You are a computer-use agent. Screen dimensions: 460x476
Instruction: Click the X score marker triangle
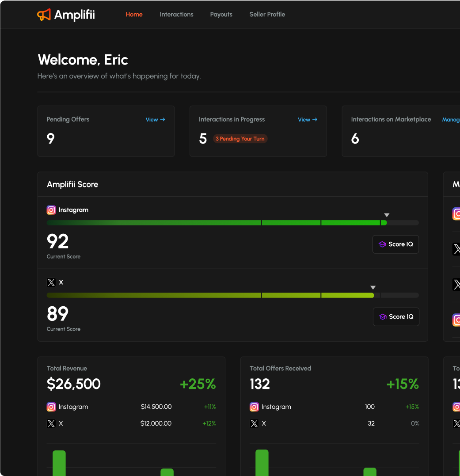pos(373,288)
